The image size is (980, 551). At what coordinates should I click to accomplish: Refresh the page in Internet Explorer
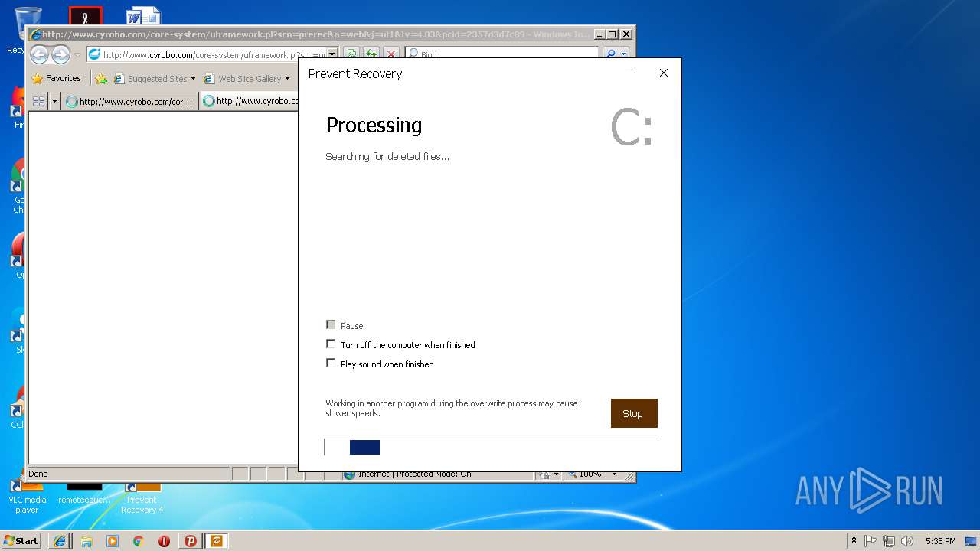371,54
